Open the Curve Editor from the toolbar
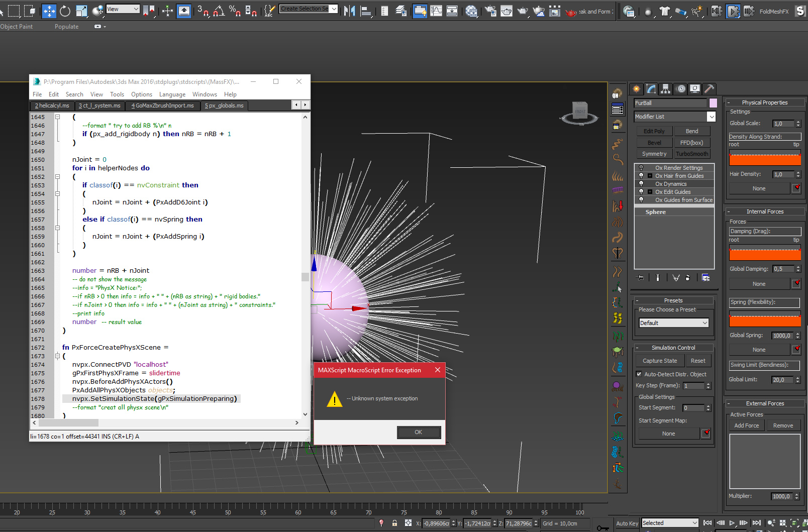Image resolution: width=808 pixels, height=532 pixels. pyautogui.click(x=436, y=11)
